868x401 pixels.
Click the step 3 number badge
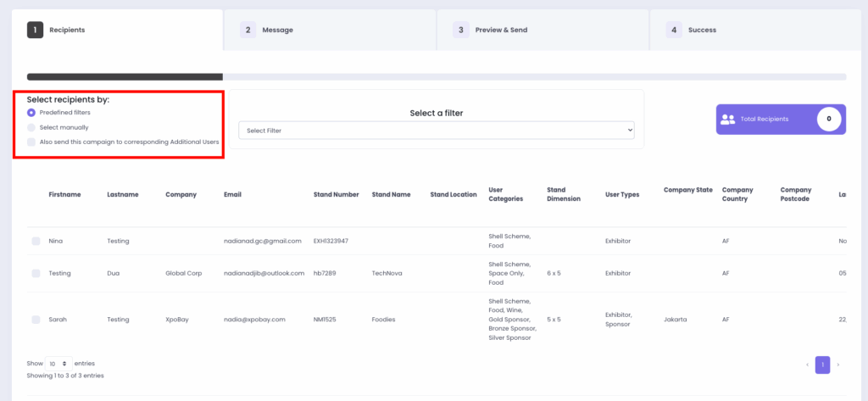coord(461,30)
